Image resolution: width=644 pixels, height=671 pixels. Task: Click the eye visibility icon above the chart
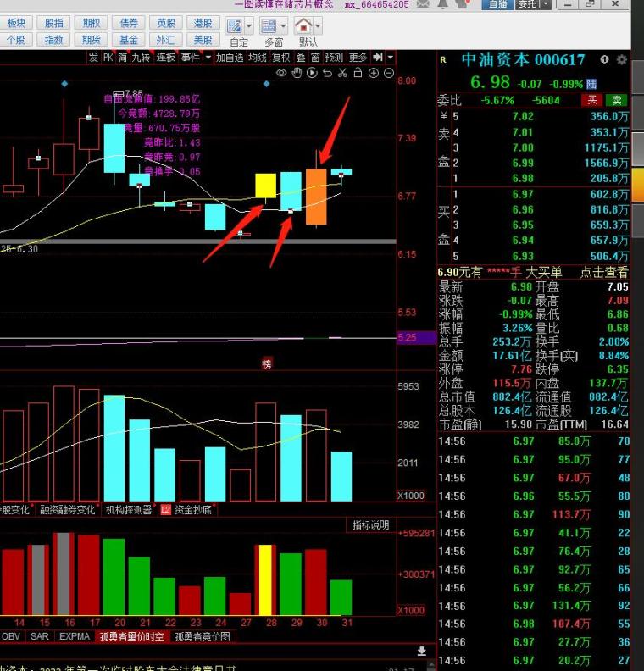[x=281, y=73]
